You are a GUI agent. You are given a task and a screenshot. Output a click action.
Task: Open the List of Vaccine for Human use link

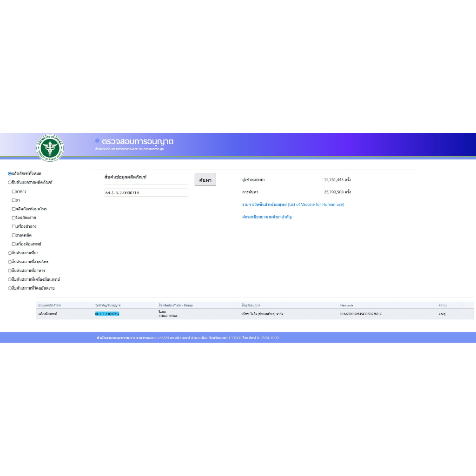click(293, 205)
